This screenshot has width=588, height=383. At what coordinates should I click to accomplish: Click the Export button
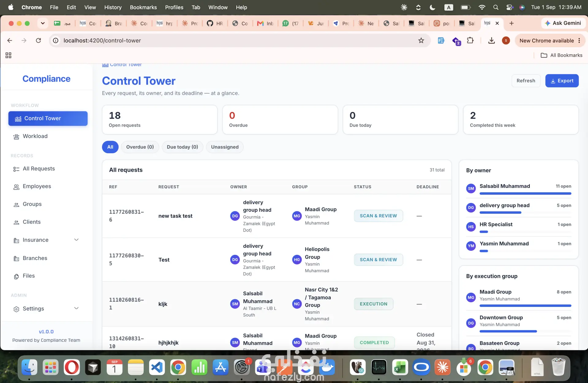point(562,81)
